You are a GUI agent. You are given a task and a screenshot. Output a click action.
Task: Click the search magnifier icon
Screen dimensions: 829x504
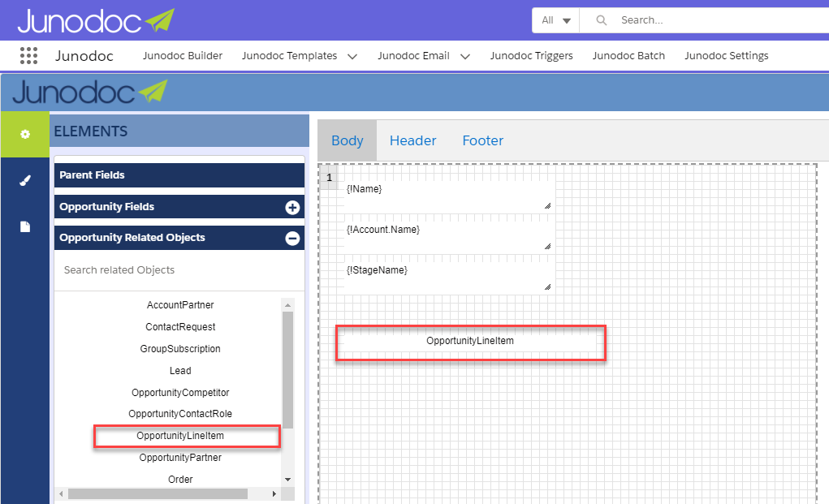tap(601, 20)
